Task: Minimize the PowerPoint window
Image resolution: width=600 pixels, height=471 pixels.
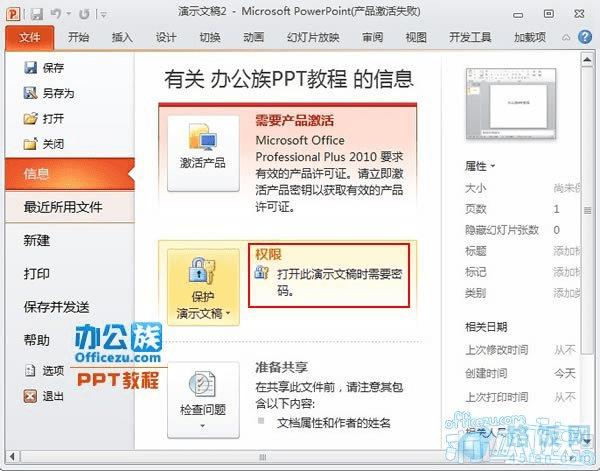Action: tap(518, 15)
